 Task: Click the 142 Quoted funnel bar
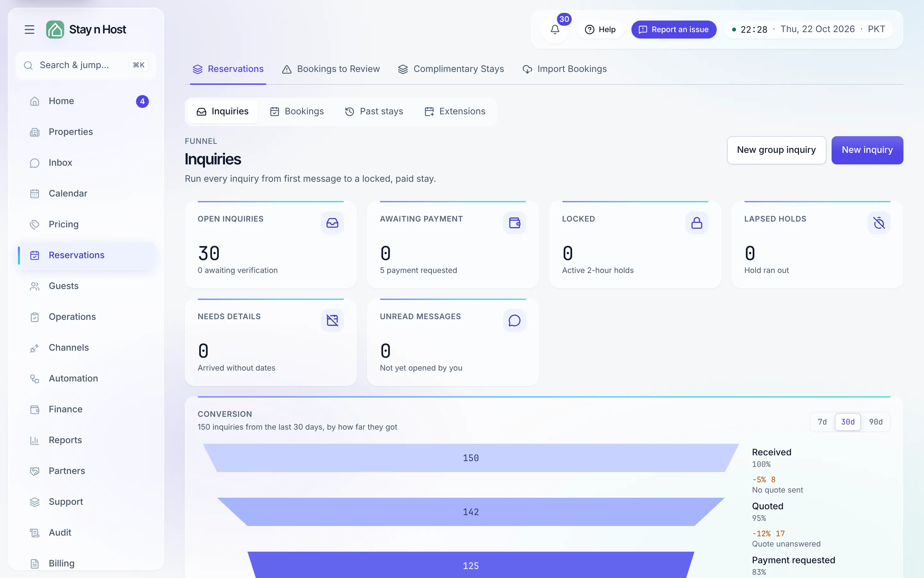click(471, 512)
